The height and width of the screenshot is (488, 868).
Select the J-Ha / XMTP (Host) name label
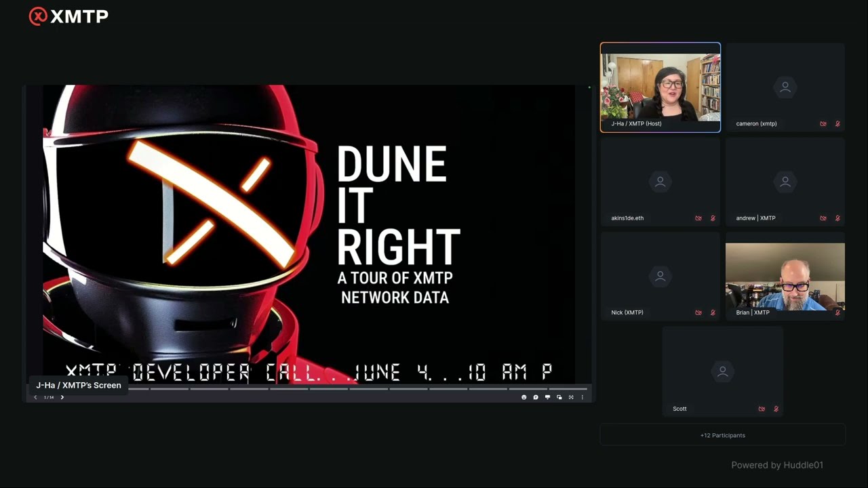coord(636,124)
